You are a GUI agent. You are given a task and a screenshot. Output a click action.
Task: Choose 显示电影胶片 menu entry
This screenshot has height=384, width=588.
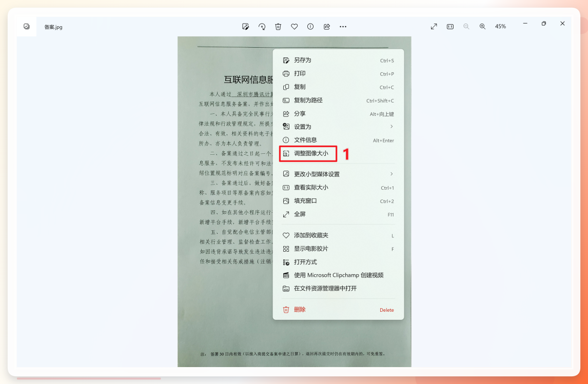coord(338,249)
